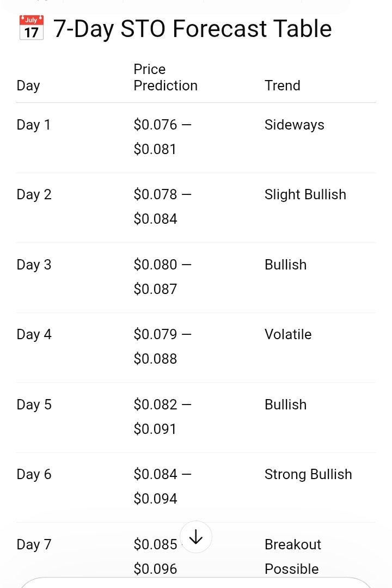Click the $0.076 price in Day 1
This screenshot has height=588, width=392.
(155, 125)
